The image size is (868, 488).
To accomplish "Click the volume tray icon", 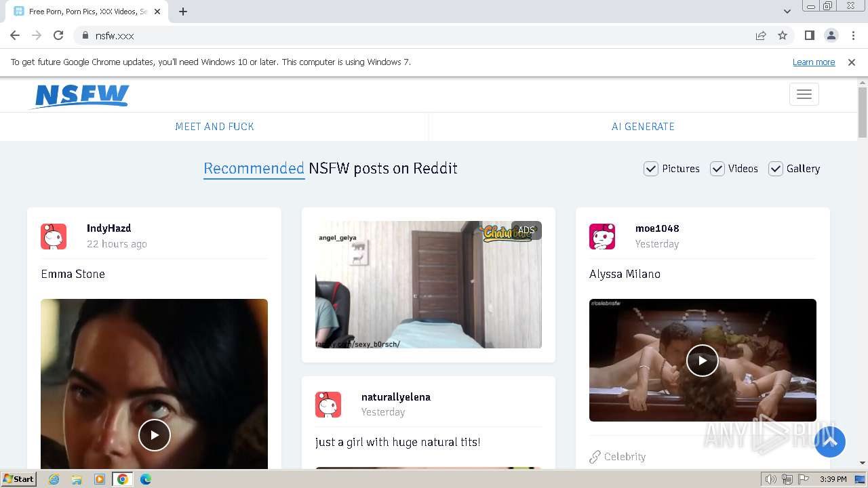I will [x=771, y=479].
